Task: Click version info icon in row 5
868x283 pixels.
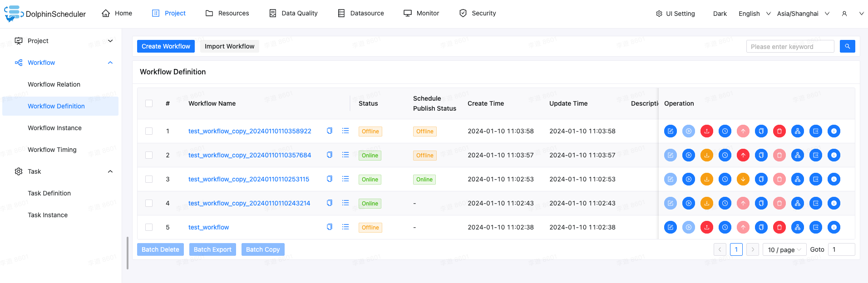Action: [833, 227]
